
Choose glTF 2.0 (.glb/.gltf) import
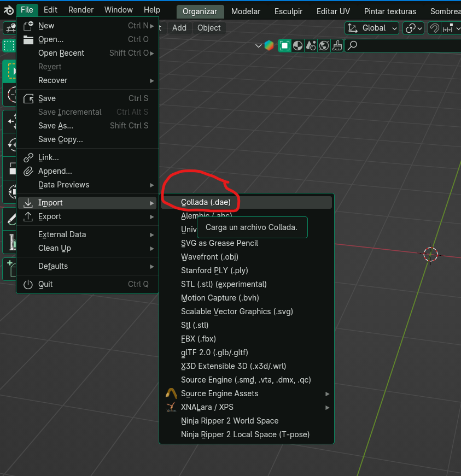(246, 352)
